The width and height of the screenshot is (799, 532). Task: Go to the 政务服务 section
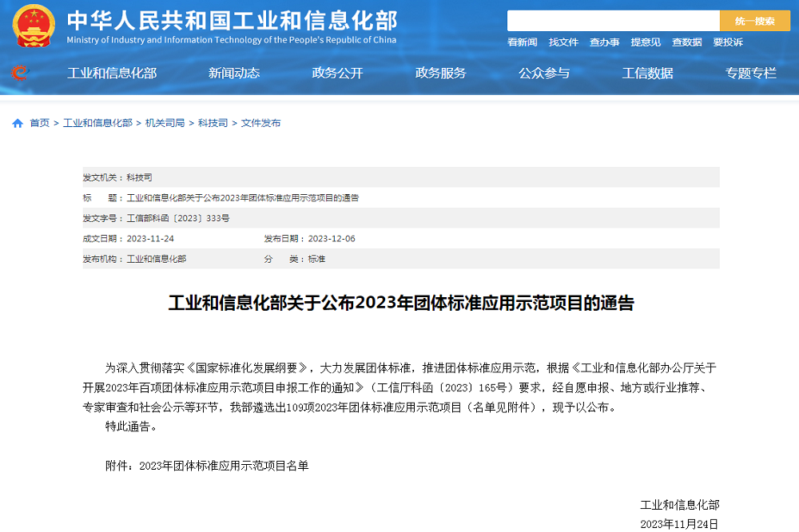coord(440,73)
